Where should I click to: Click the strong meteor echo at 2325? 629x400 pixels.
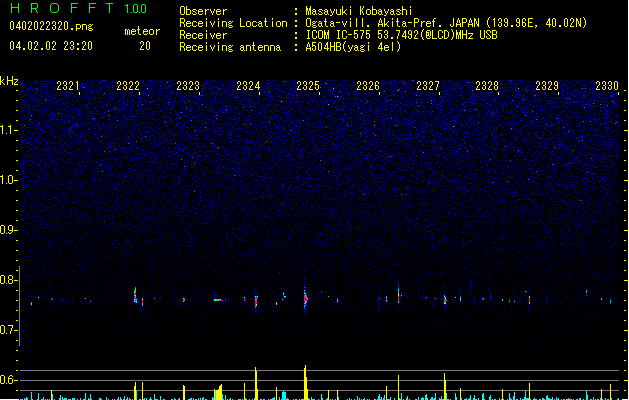click(305, 298)
